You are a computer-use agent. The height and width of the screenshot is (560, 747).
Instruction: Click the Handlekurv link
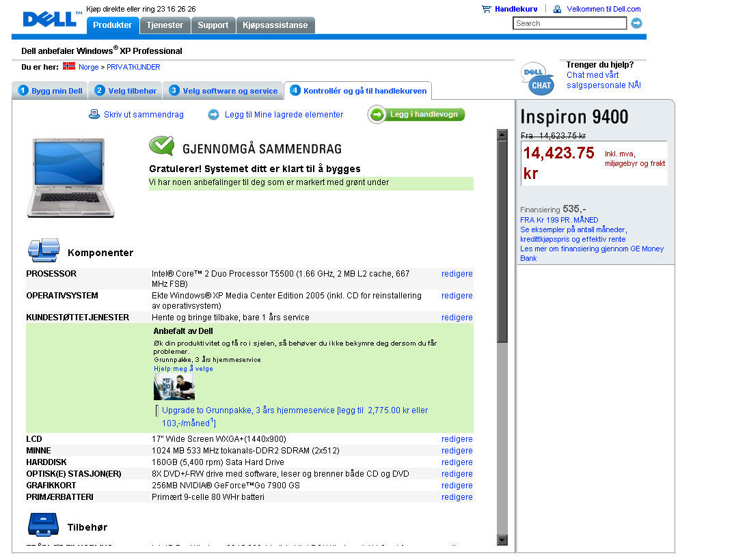click(516, 9)
